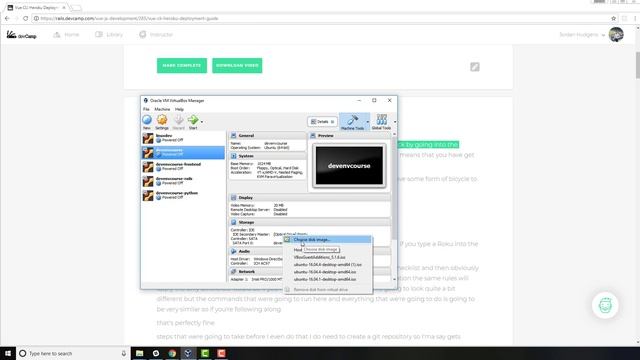Open Chrome from the taskbar
Viewport: 640px width, 360px height.
pos(172,353)
